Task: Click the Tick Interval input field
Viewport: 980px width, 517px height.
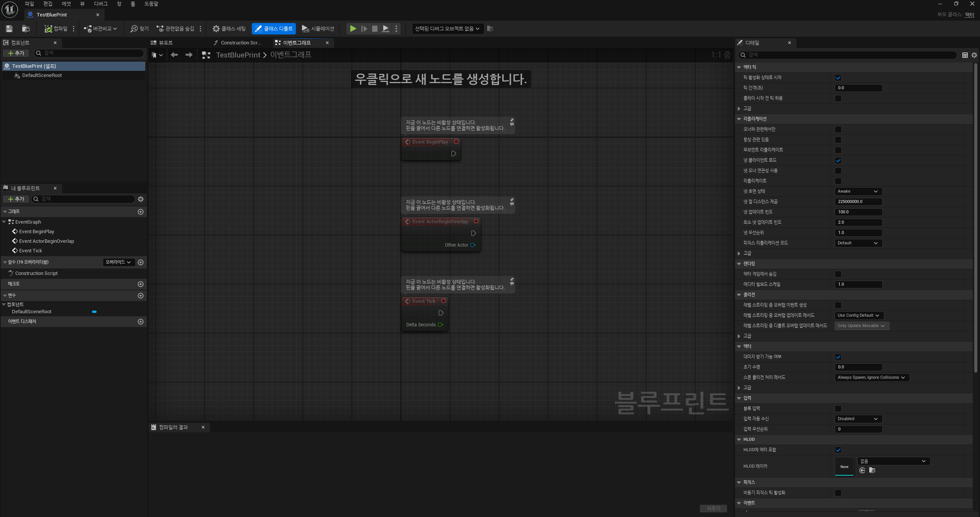Action: tap(858, 88)
